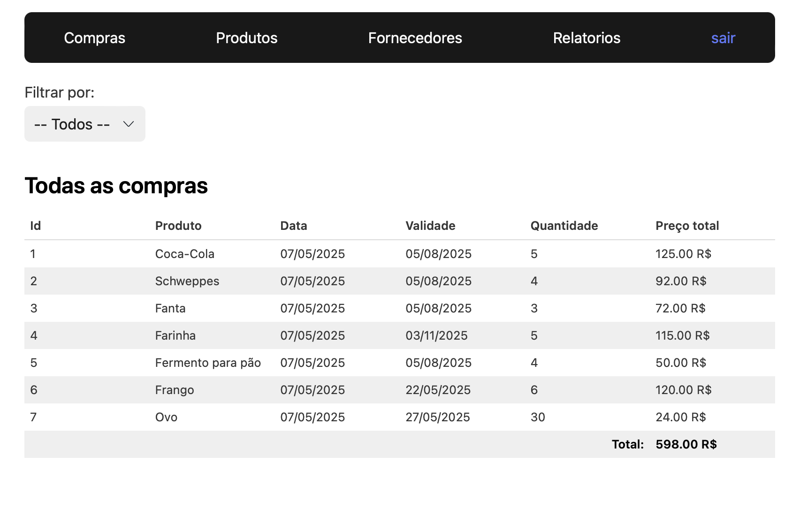This screenshot has height=532, width=792.
Task: Go to the Produtos page
Action: point(246,38)
